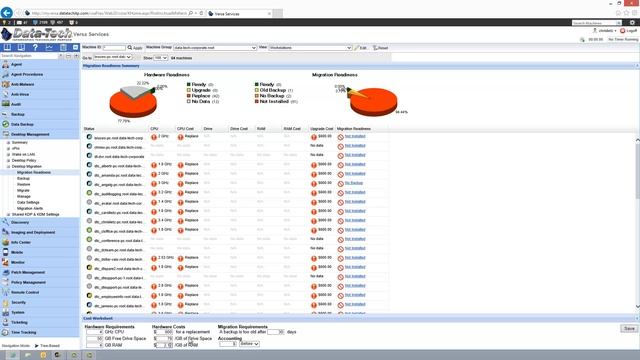Viewport: 640px width, 360px height.
Task: Open the Audit module
Action: point(40,104)
